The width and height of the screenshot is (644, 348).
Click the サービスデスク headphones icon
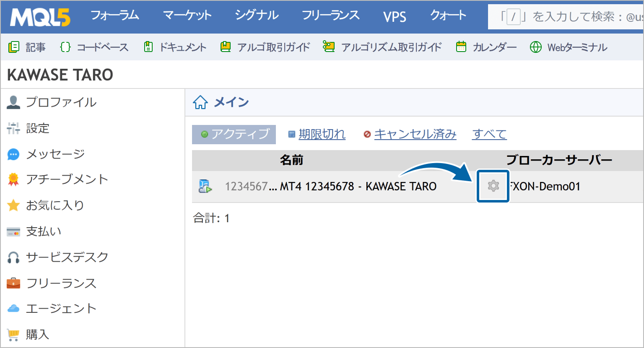tap(13, 257)
